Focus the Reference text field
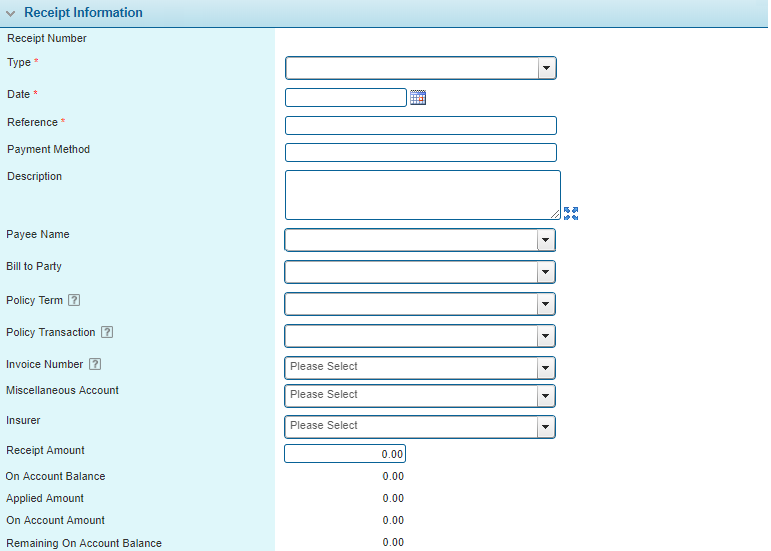 tap(420, 125)
